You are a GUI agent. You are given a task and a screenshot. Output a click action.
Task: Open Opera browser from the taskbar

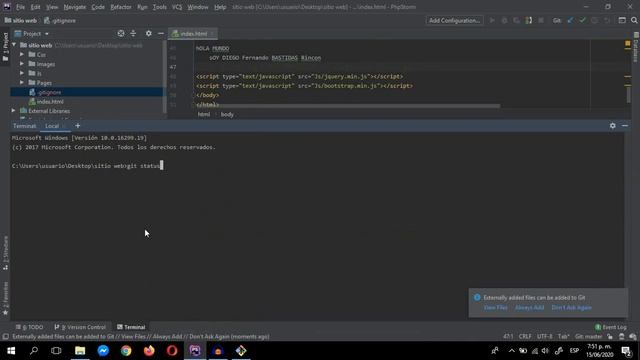(172, 351)
